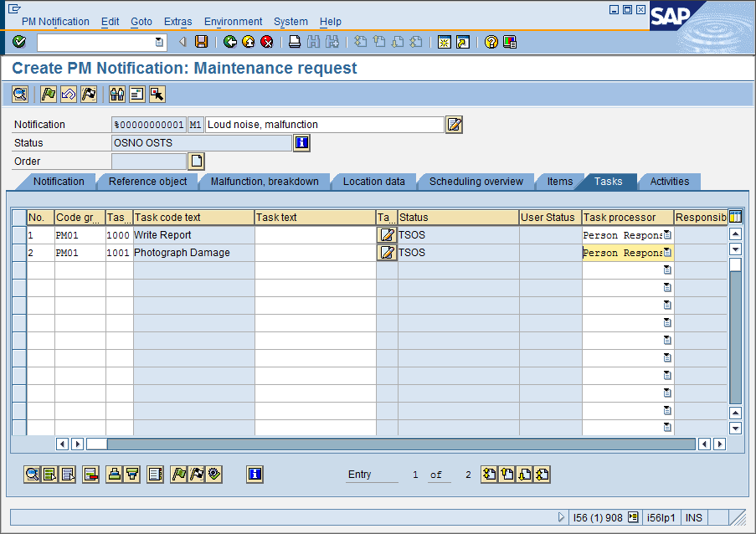Jump to the last entry icon beside the Entry counter

[x=542, y=475]
